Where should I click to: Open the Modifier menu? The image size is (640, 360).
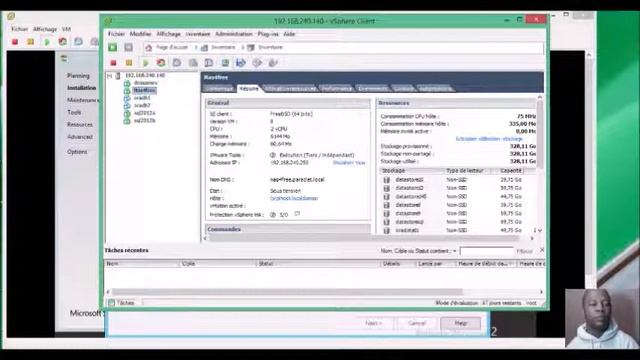pyautogui.click(x=140, y=34)
